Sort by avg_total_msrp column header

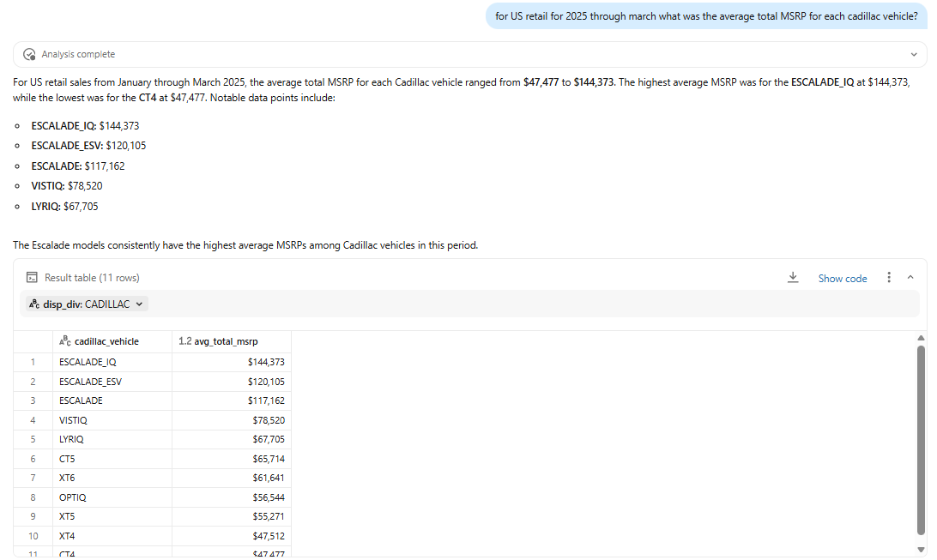pyautogui.click(x=232, y=341)
